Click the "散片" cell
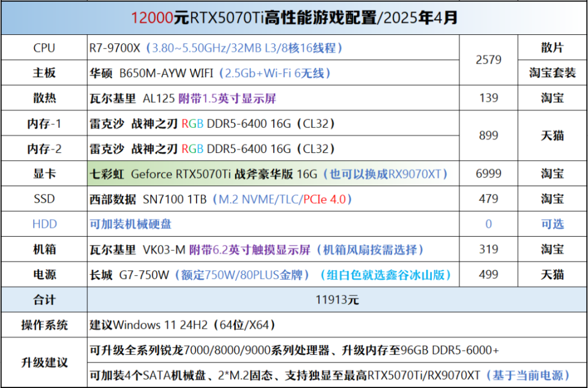This screenshot has width=588, height=388. [x=552, y=48]
